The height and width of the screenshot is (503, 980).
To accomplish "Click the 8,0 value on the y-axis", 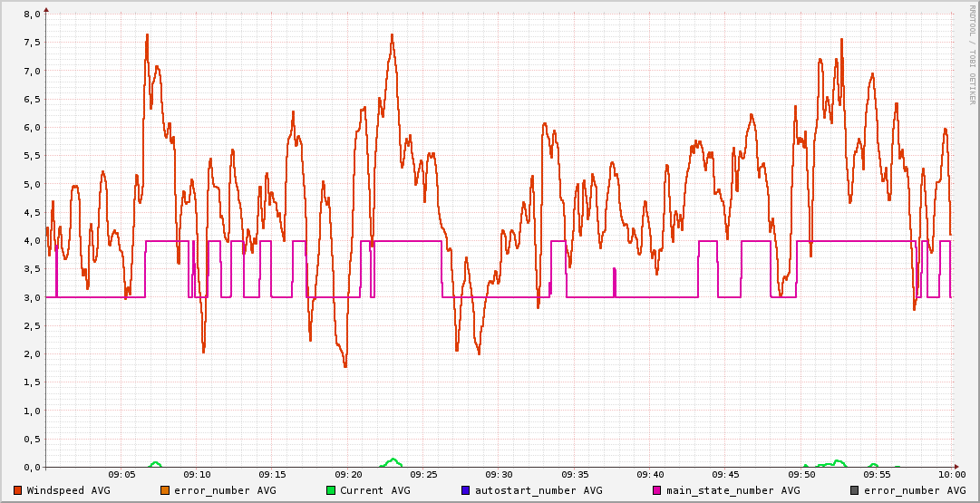I will coord(32,15).
